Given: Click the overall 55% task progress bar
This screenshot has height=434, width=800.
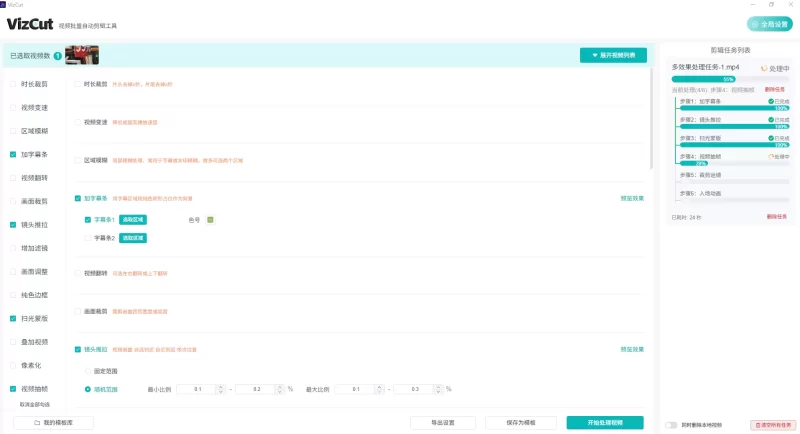Looking at the screenshot, I should click(x=730, y=79).
